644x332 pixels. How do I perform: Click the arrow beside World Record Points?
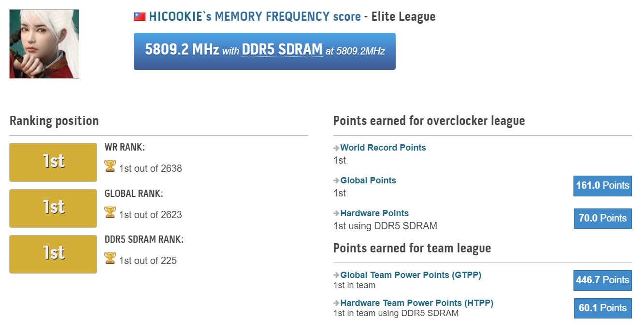[x=336, y=148]
